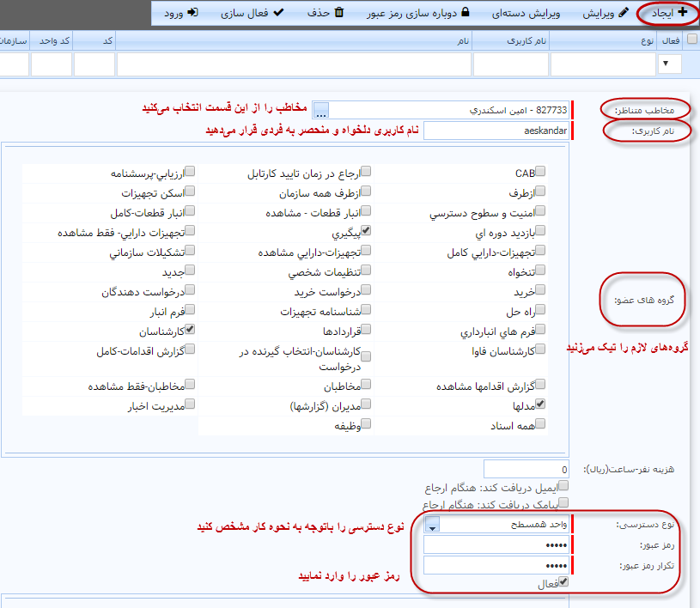Enable the CAB group checkbox

540,172
